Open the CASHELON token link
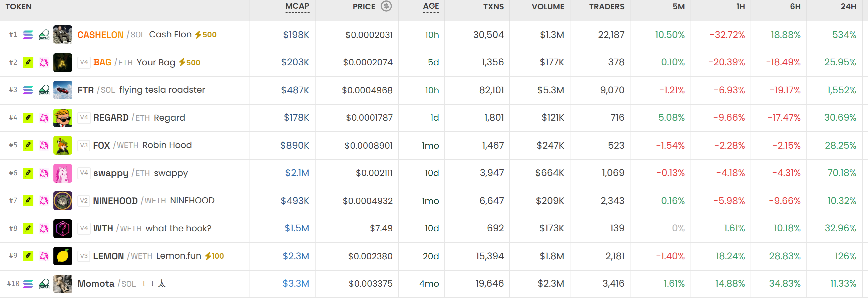 100,35
